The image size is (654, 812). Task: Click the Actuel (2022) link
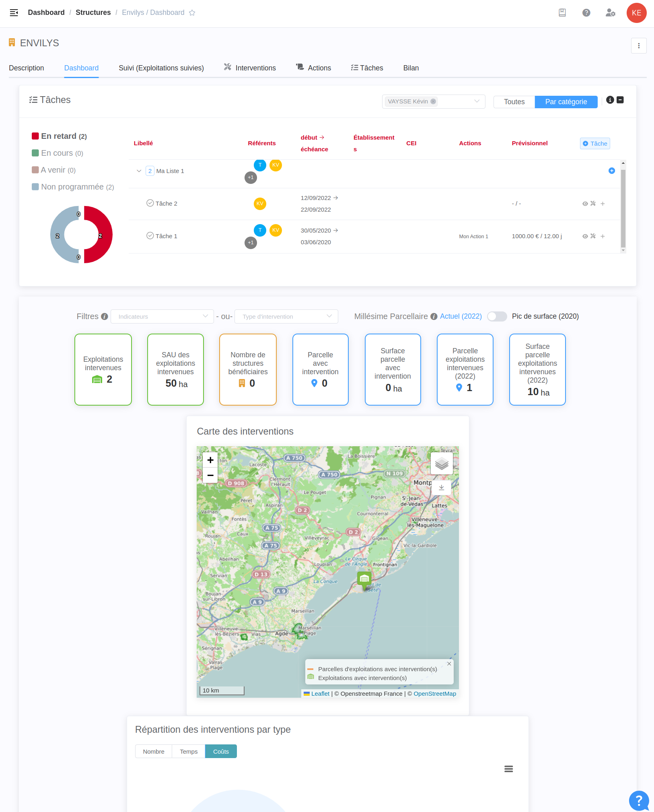(x=461, y=316)
